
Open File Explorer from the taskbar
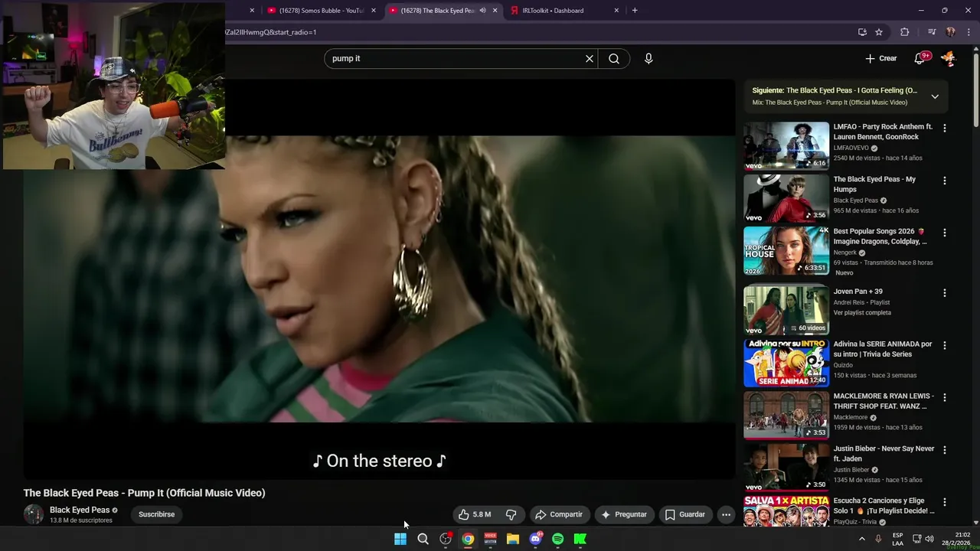coord(513,539)
